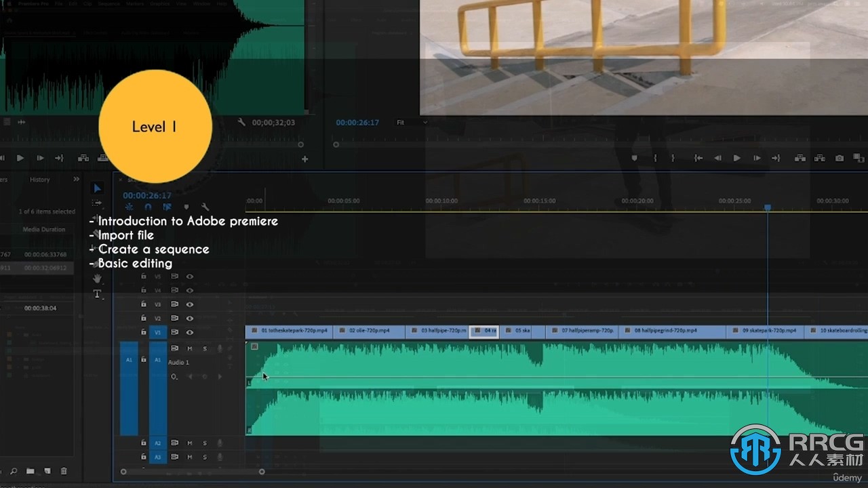Screen dimensions: 868x488
Task: Solo audio track A1
Action: click(x=205, y=348)
